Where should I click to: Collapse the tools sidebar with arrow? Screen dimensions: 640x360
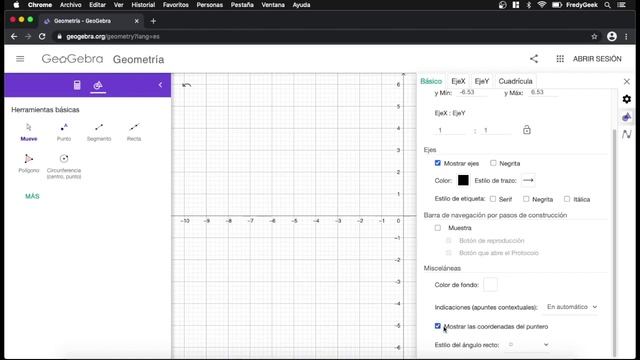click(160, 85)
